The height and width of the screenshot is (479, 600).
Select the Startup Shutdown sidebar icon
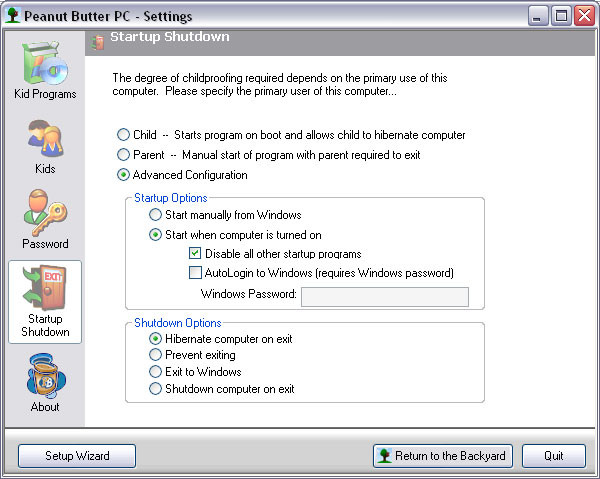tap(45, 302)
